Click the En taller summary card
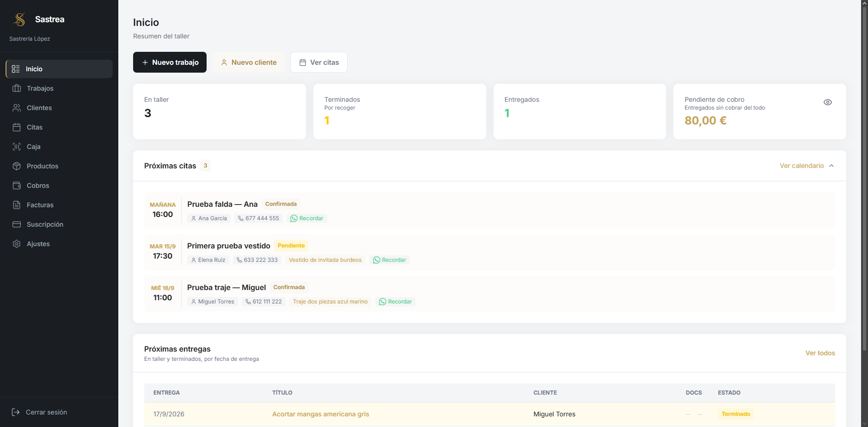 pyautogui.click(x=220, y=111)
